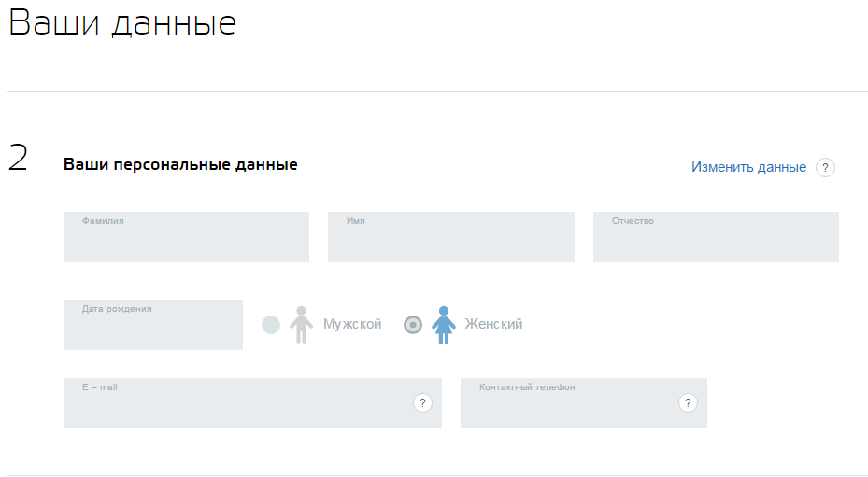Click the grey male figure icon

click(x=300, y=325)
